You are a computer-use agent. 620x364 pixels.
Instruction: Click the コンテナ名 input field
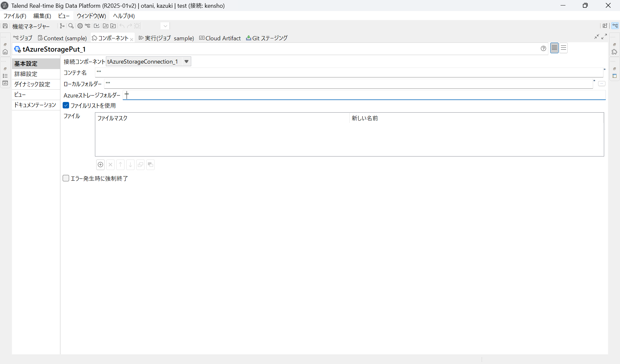[349, 73]
